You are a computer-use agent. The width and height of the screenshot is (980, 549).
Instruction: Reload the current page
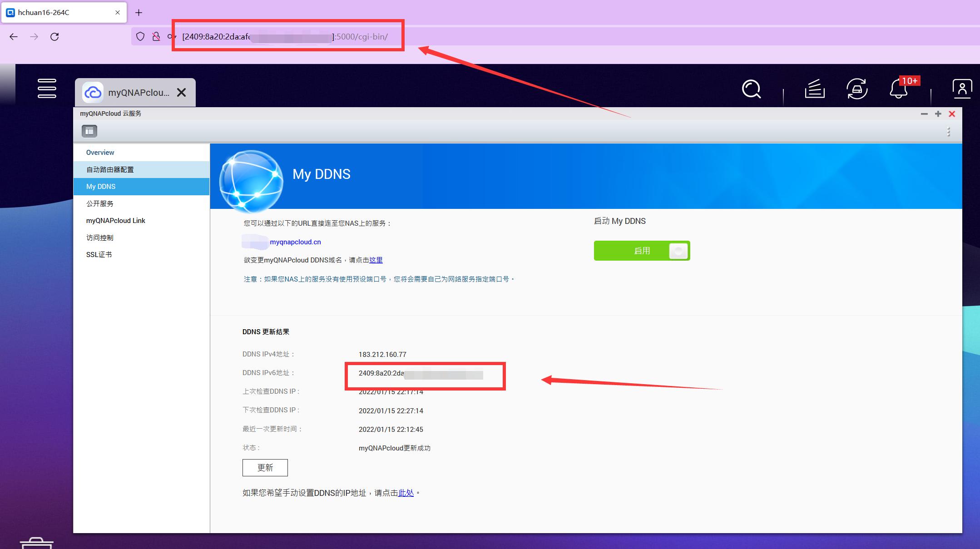[x=54, y=37]
